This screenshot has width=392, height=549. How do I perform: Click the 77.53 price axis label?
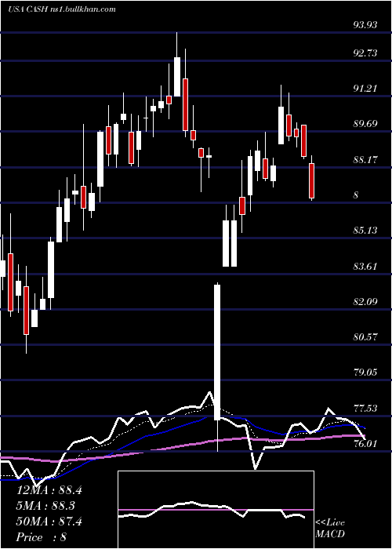365,409
